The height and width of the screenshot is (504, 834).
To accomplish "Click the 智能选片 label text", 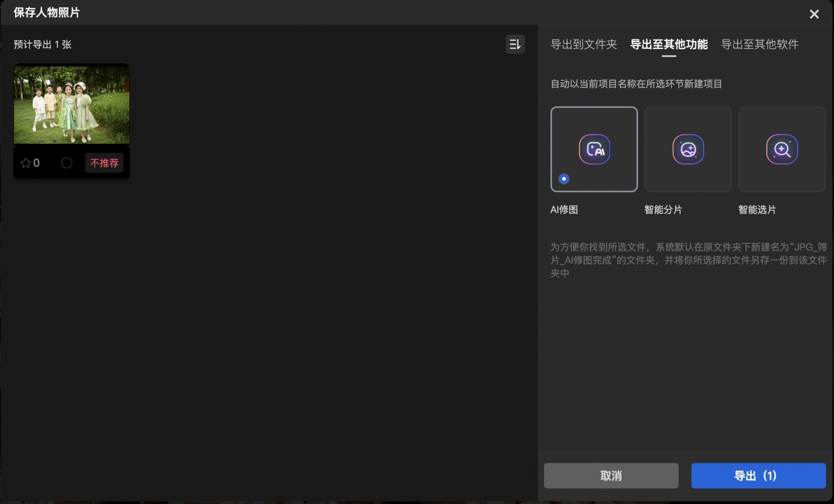I will pyautogui.click(x=757, y=210).
